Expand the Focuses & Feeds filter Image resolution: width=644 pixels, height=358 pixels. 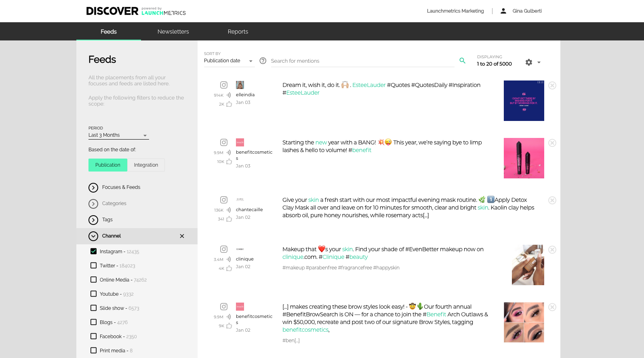(93, 188)
